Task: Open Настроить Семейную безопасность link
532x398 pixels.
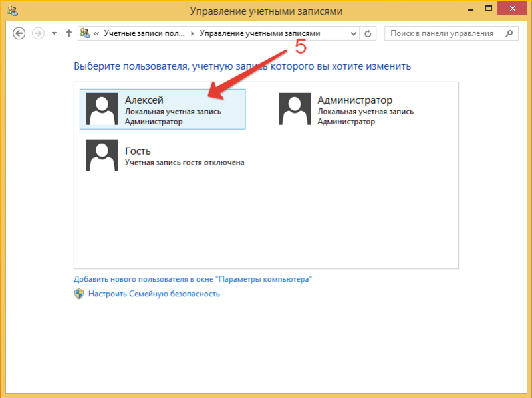Action: (154, 294)
